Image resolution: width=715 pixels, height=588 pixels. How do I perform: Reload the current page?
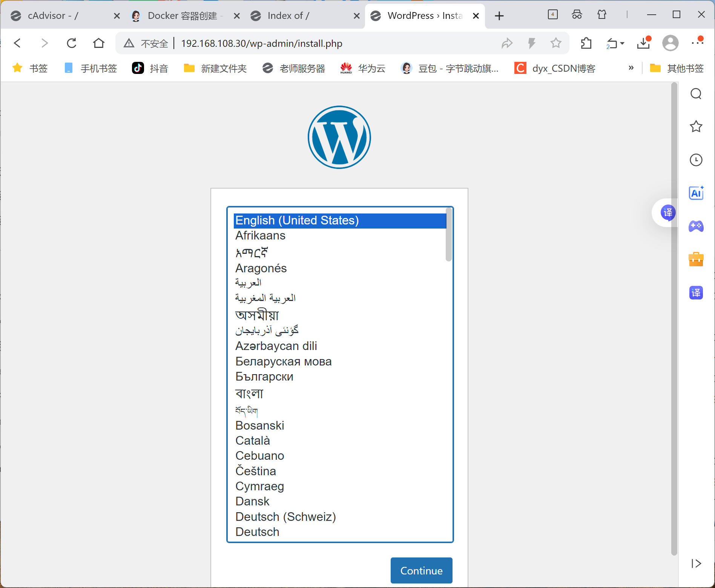72,43
